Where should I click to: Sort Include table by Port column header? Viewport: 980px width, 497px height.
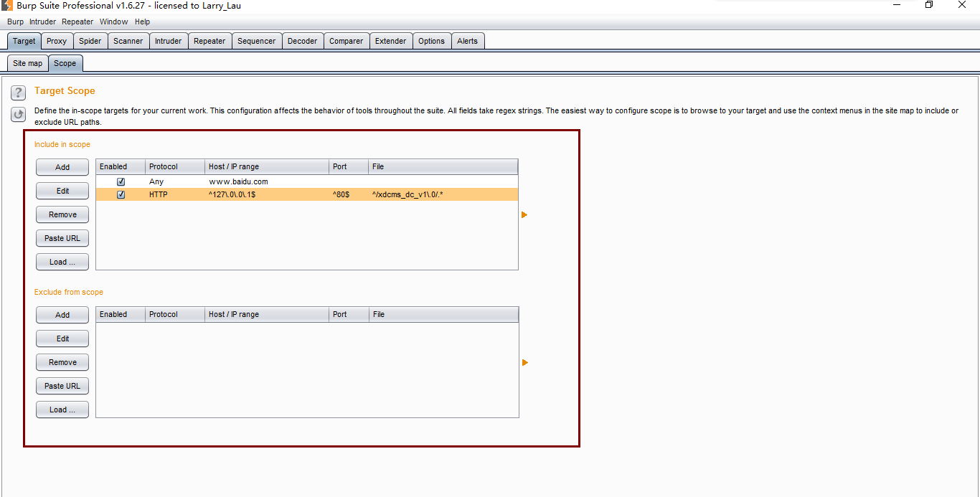349,166
